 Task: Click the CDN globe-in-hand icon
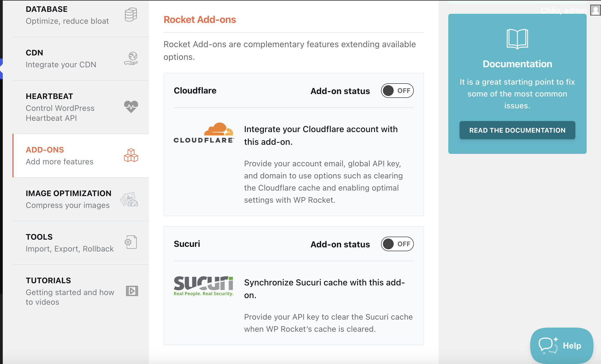[x=131, y=58]
